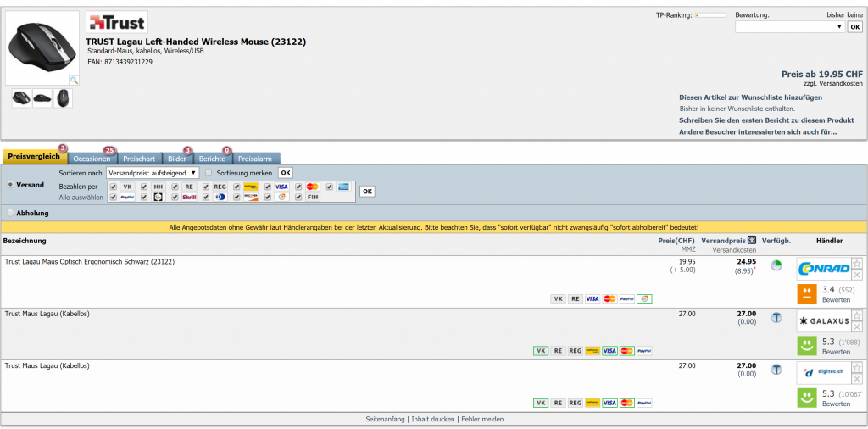The image size is (868, 429).
Task: Open the Occasionen tab
Action: (92, 159)
